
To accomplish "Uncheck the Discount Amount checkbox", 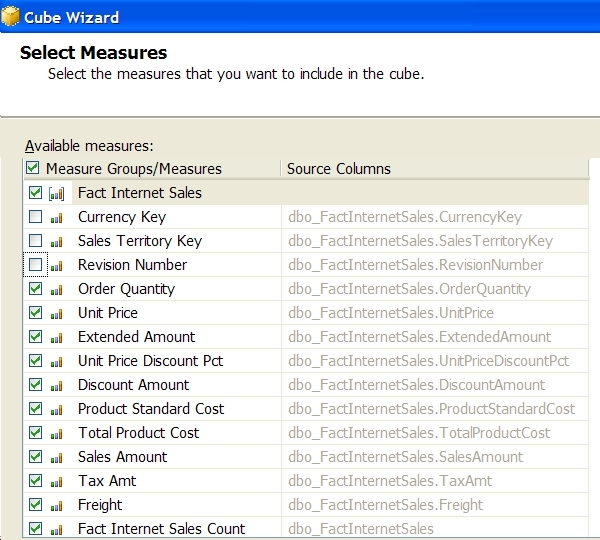I will click(x=35, y=385).
